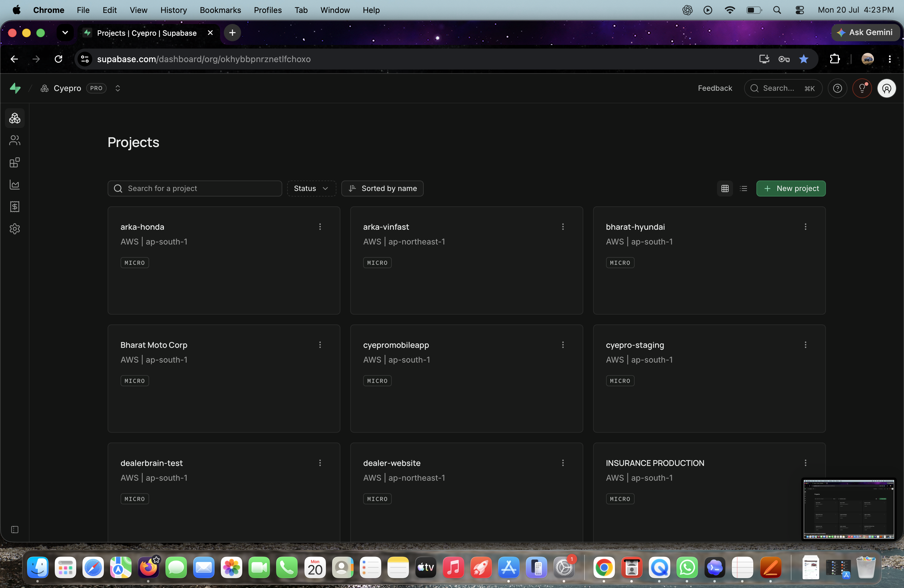The width and height of the screenshot is (904, 588).
Task: Select the Projects | Cyepro | Supabase tab
Action: pyautogui.click(x=149, y=33)
